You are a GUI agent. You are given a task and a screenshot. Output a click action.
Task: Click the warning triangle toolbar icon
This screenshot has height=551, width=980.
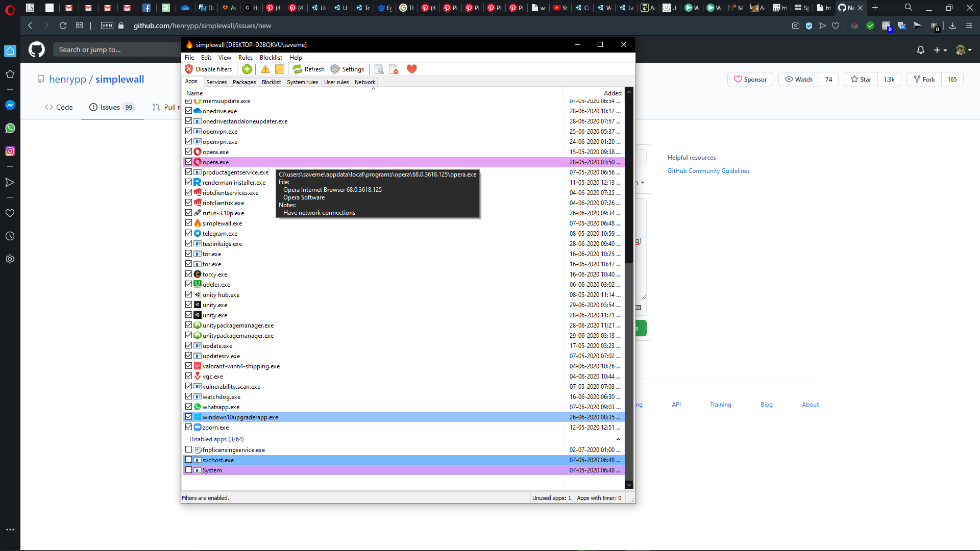coord(265,69)
